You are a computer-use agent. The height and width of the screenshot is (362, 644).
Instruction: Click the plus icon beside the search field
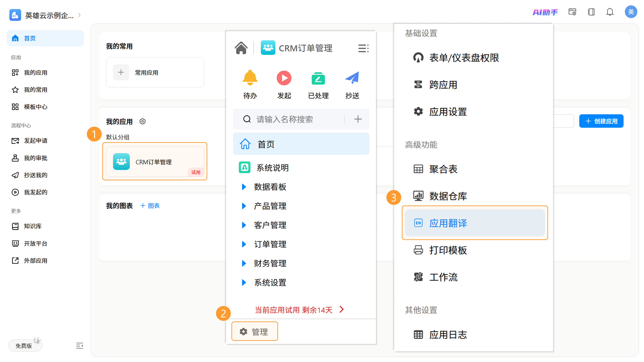pyautogui.click(x=358, y=119)
